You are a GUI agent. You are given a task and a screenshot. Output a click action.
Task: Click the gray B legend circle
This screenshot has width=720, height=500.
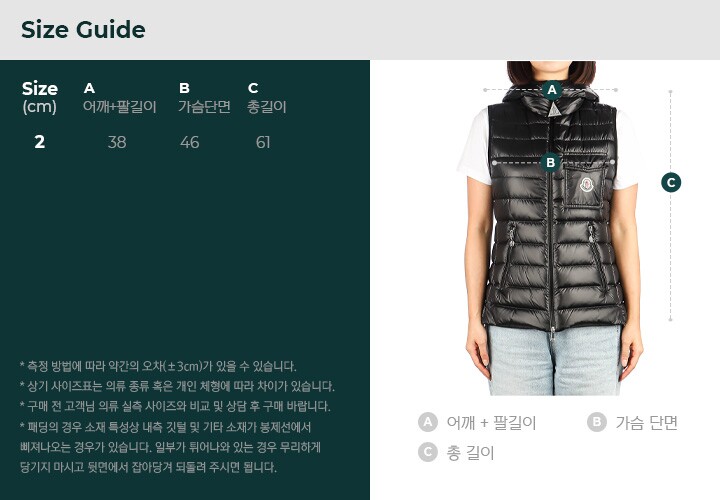596,422
